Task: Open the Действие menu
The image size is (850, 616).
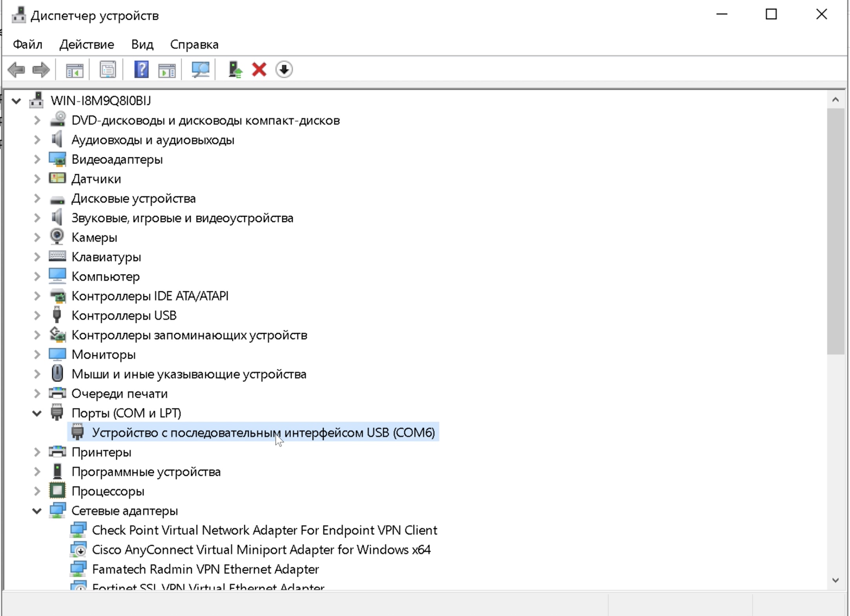Action: point(86,44)
